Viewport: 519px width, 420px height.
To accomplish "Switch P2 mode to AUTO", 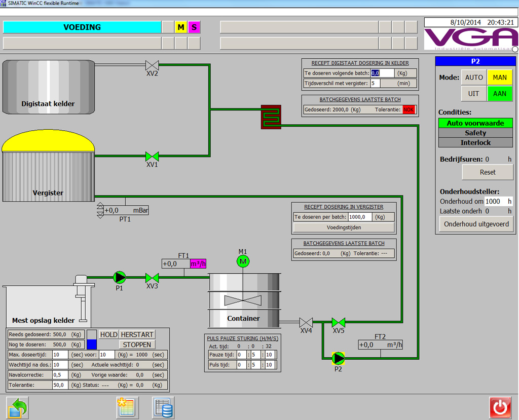I will 474,78.
